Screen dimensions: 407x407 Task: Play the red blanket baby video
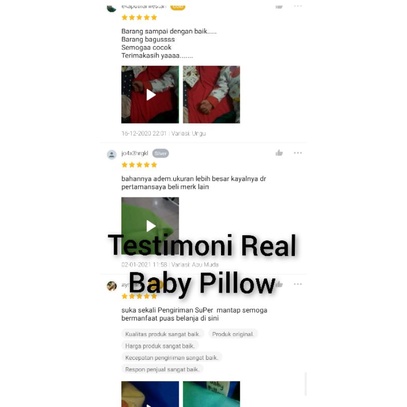(150, 95)
